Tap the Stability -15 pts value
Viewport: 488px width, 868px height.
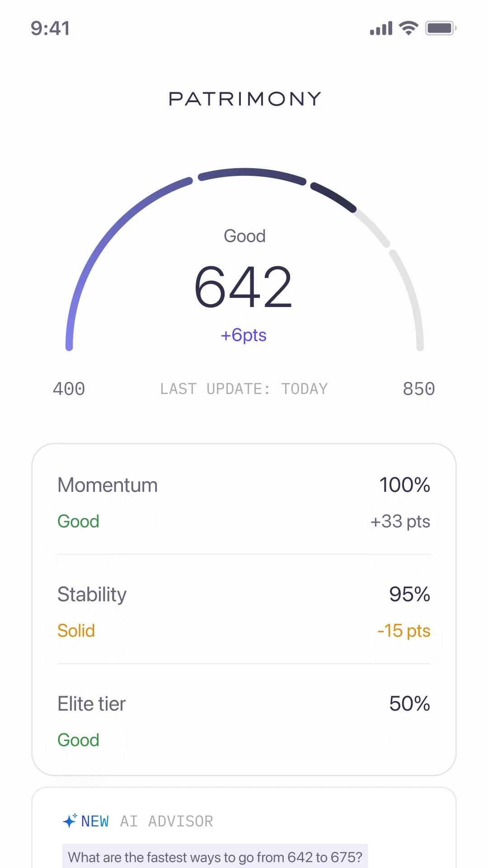pyautogui.click(x=404, y=631)
